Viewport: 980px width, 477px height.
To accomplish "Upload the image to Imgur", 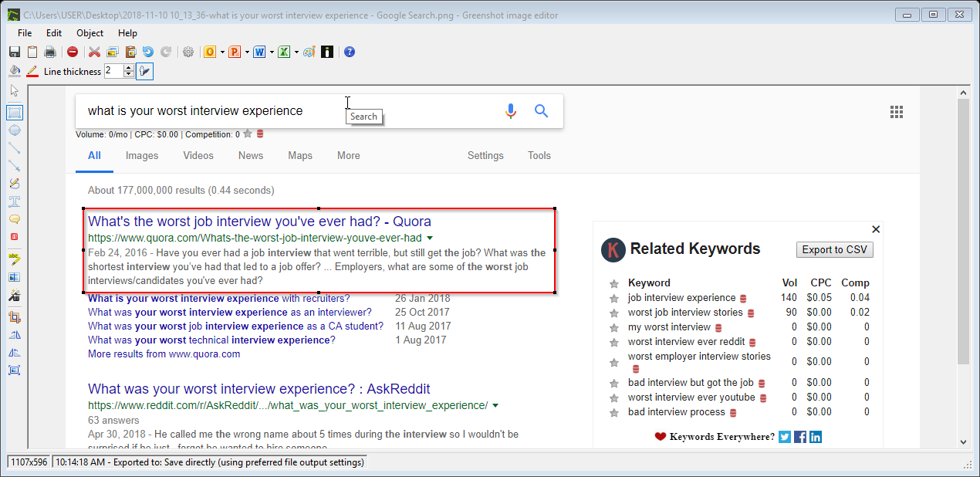I will point(326,52).
